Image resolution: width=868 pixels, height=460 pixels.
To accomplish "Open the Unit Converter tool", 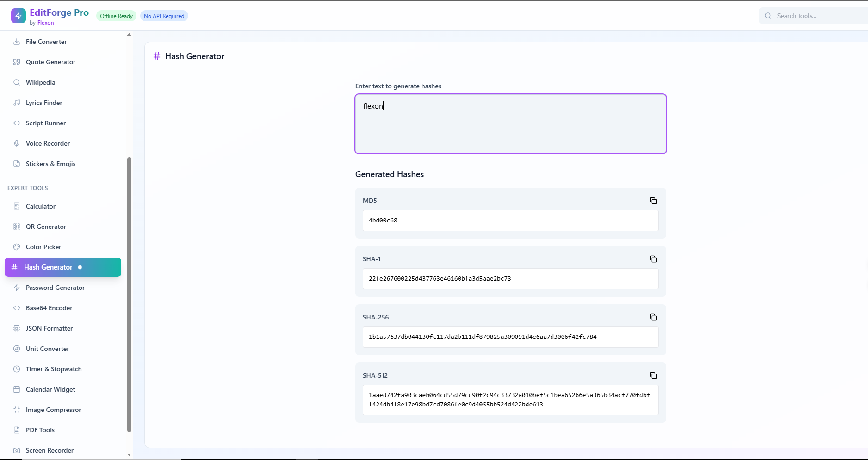I will click(63, 349).
